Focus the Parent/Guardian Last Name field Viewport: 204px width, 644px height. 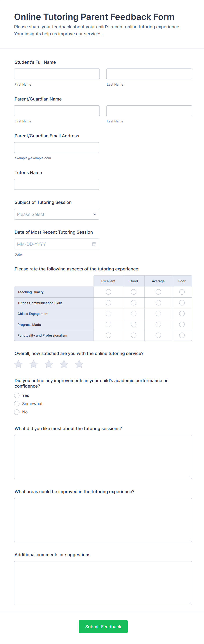pos(149,111)
